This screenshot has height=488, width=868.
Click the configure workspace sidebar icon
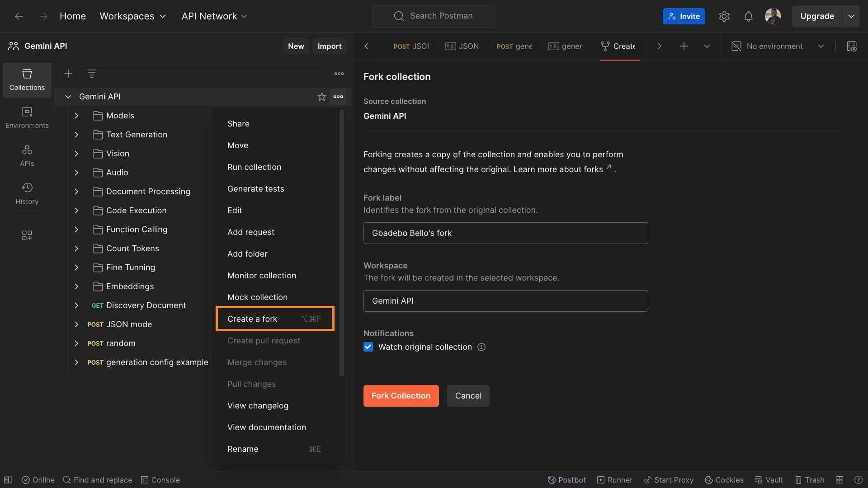tap(27, 235)
